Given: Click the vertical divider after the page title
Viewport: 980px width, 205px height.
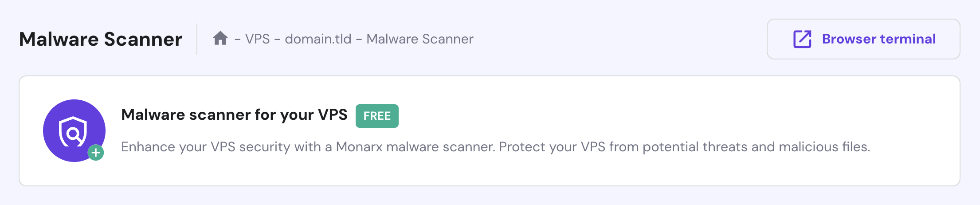Looking at the screenshot, I should (197, 39).
